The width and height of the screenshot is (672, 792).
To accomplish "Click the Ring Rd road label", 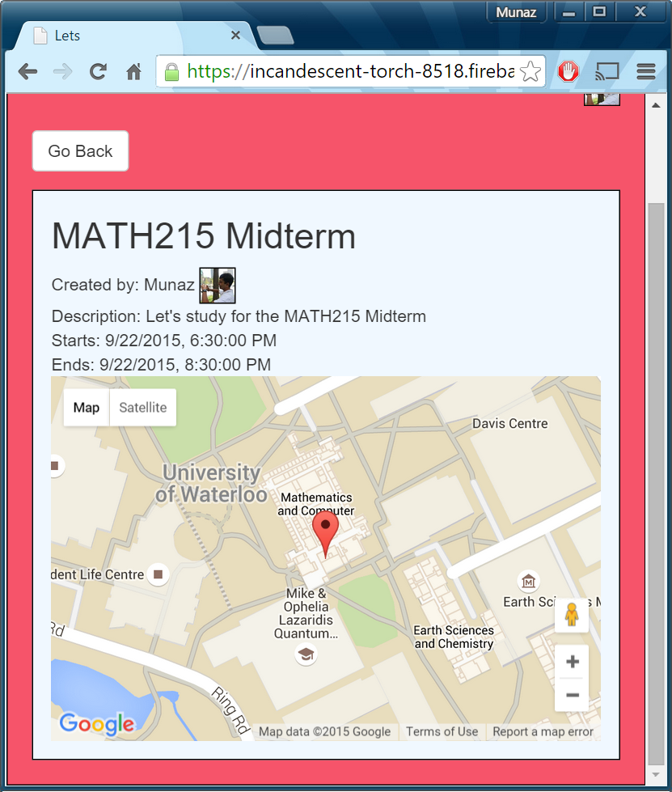I will click(x=230, y=709).
